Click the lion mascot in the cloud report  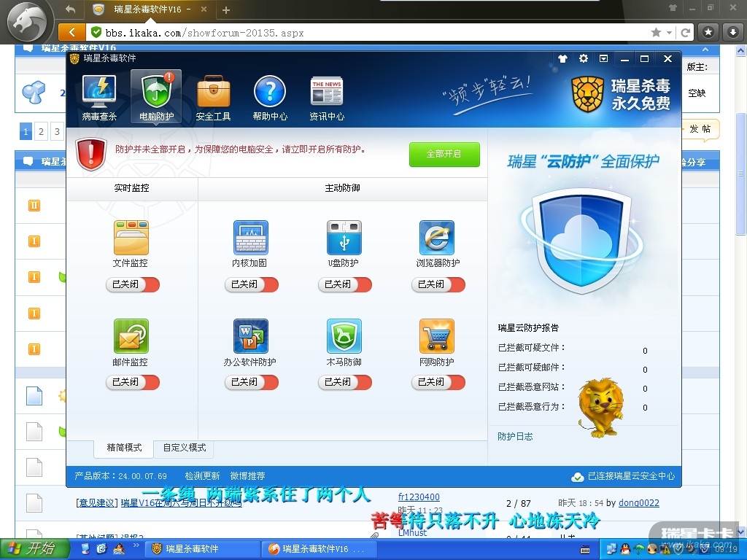pos(601,408)
